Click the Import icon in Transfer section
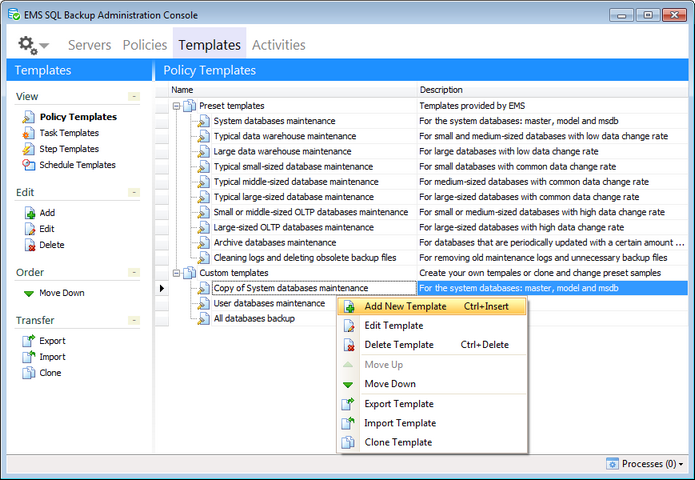The image size is (695, 480). (28, 357)
